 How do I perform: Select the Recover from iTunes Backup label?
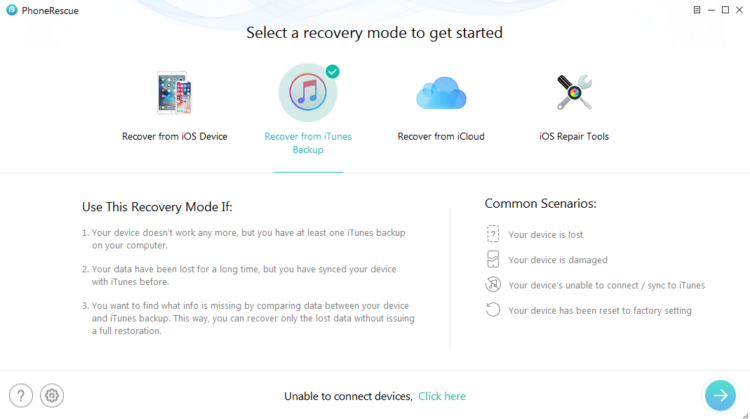308,143
